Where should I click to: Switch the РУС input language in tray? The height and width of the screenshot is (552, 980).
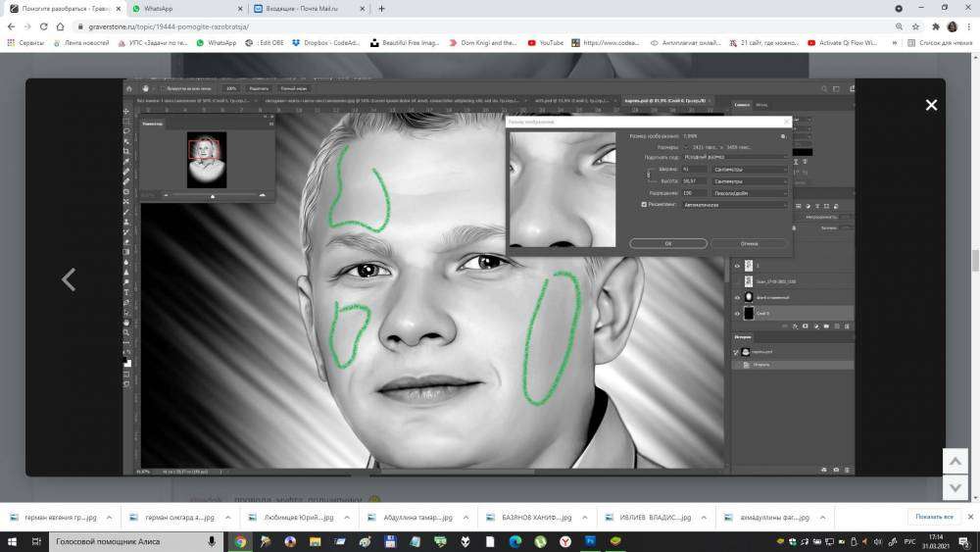pyautogui.click(x=909, y=541)
